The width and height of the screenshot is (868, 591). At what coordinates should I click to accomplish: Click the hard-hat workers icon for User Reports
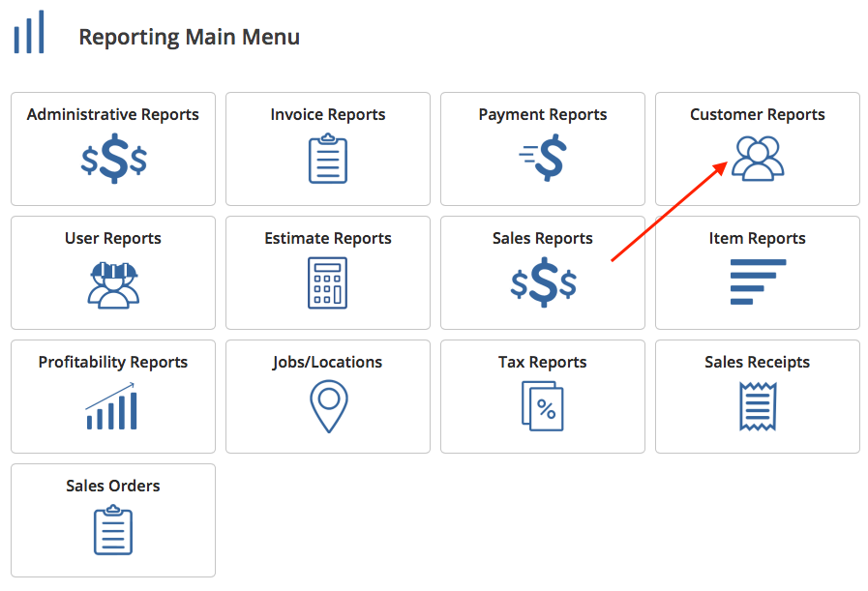113,283
